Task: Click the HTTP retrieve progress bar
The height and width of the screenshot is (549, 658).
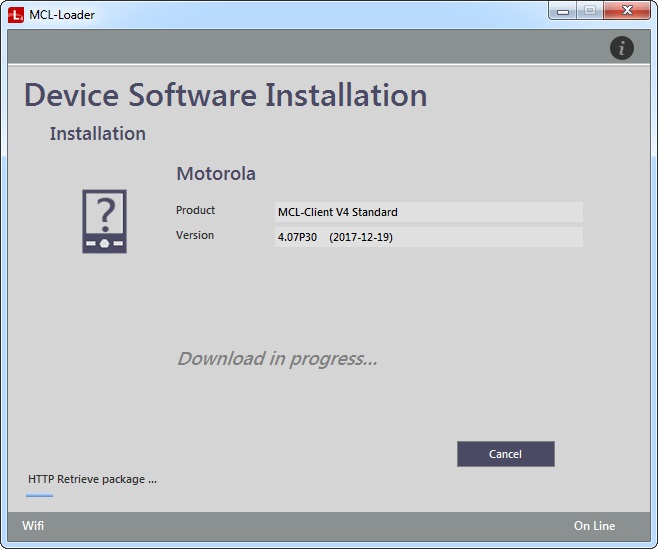Action: point(39,496)
